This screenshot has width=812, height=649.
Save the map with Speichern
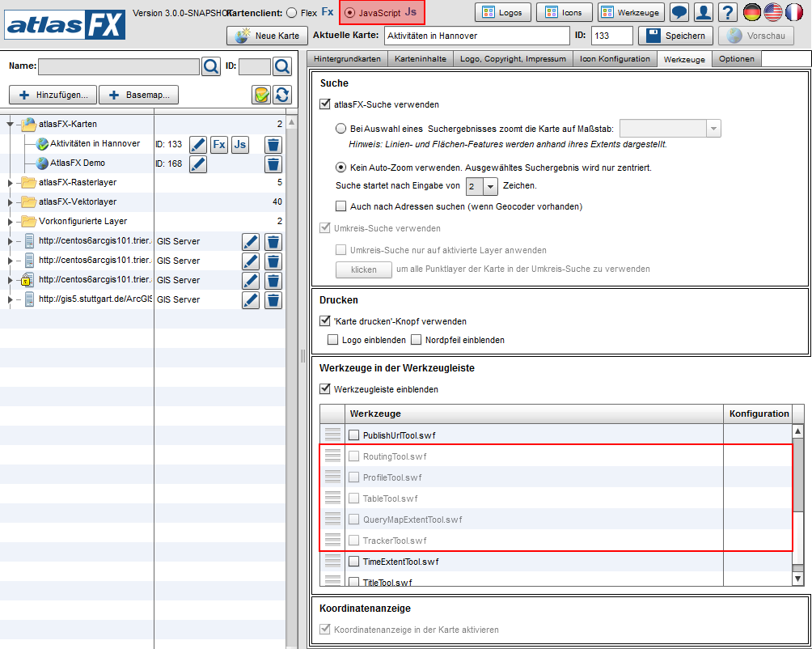click(676, 36)
